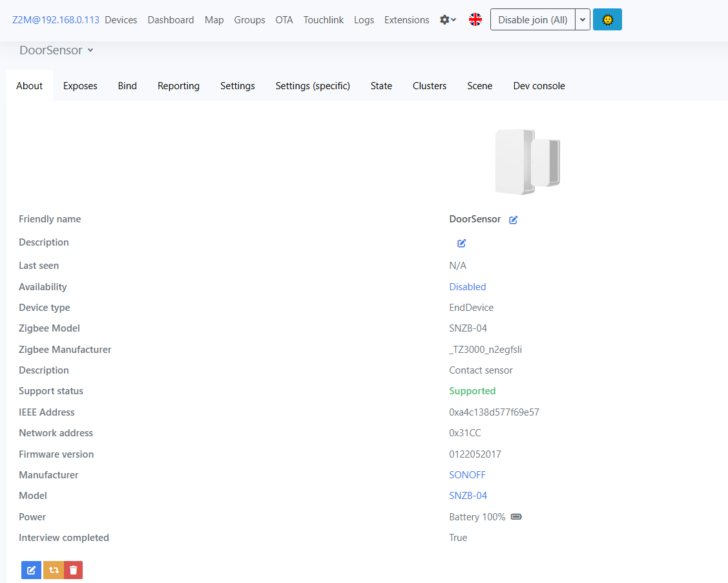The height and width of the screenshot is (583, 728).
Task: Change language via UK flag icon
Action: [475, 19]
